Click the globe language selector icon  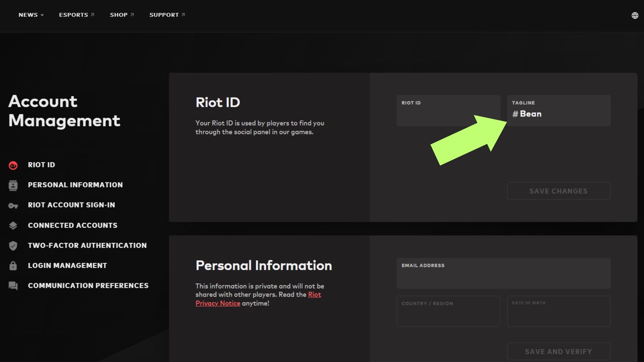click(635, 15)
